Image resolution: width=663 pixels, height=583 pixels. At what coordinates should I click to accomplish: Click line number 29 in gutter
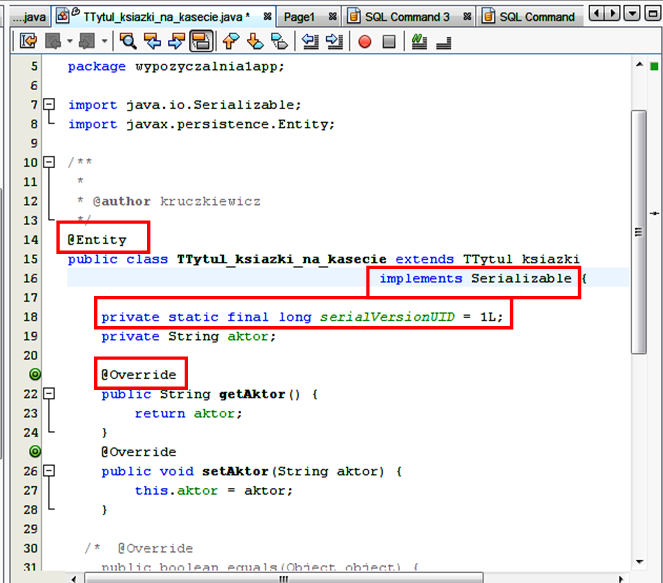(x=30, y=529)
